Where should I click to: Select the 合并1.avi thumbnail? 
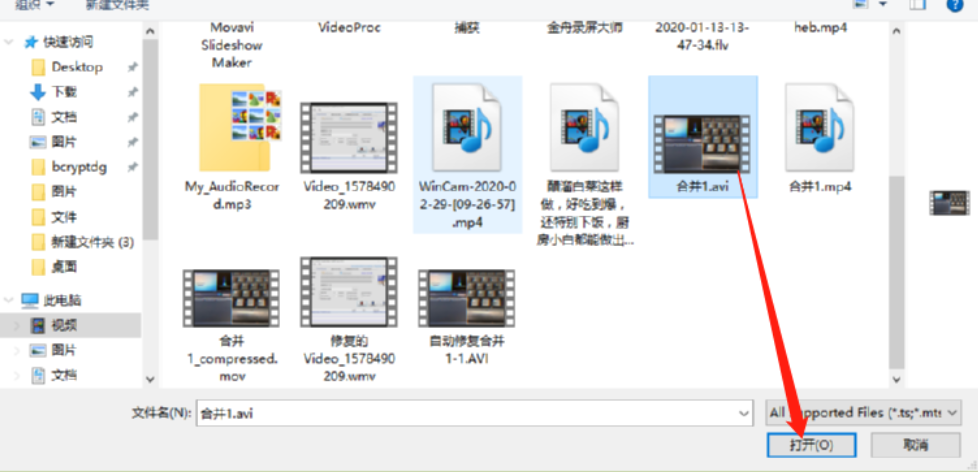(x=702, y=144)
